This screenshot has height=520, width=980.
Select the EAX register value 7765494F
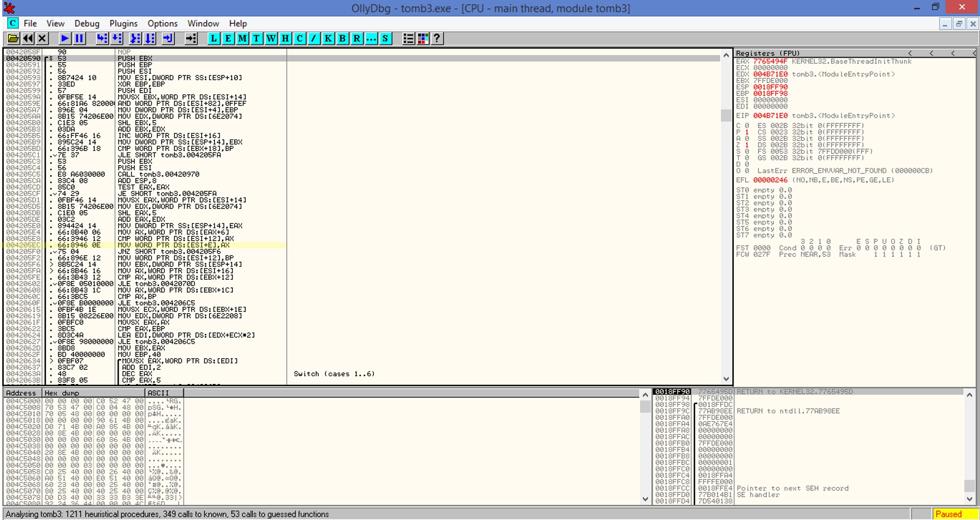pos(770,61)
